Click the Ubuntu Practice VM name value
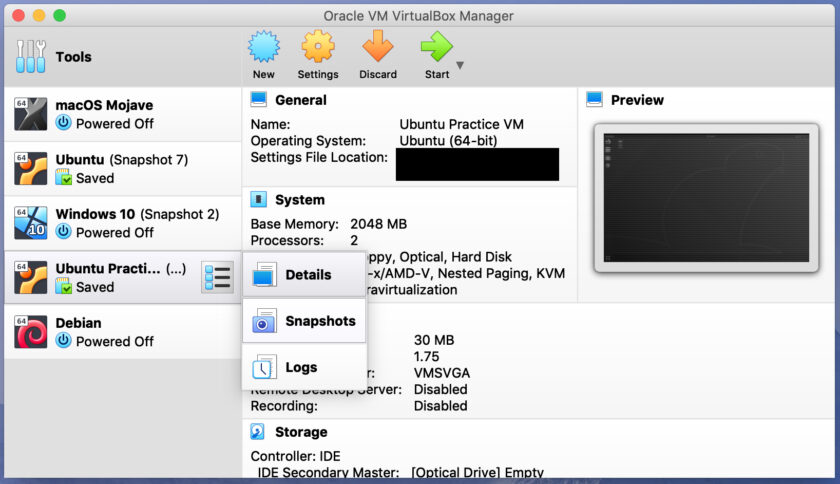Image resolution: width=840 pixels, height=484 pixels. 461,124
